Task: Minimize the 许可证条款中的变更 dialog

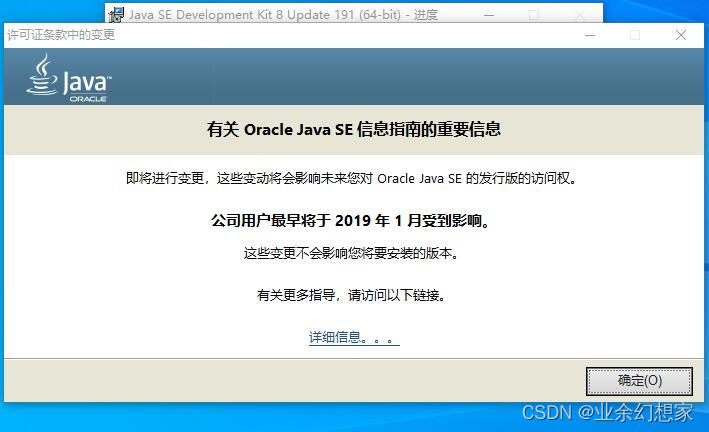Action: 590,35
